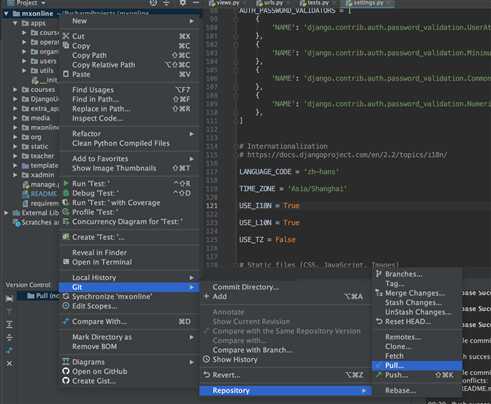491x404 pixels.
Task: Select Replace in Path option
Action: click(x=130, y=109)
